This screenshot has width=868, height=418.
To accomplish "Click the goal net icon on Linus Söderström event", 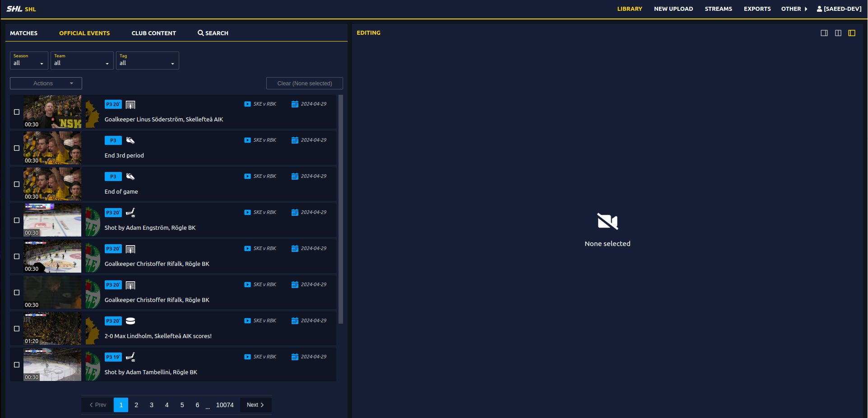I will 130,104.
